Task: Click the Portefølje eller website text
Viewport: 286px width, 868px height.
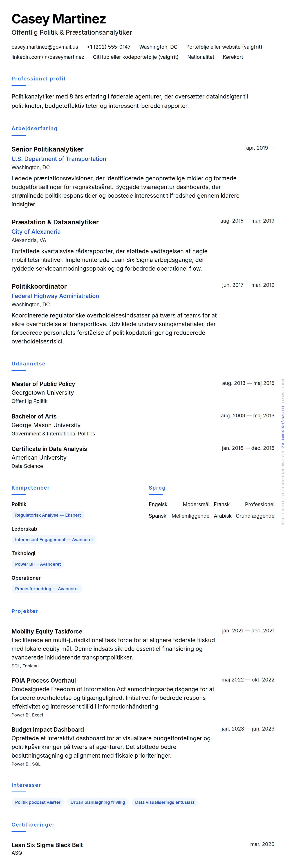Action: 224,47
